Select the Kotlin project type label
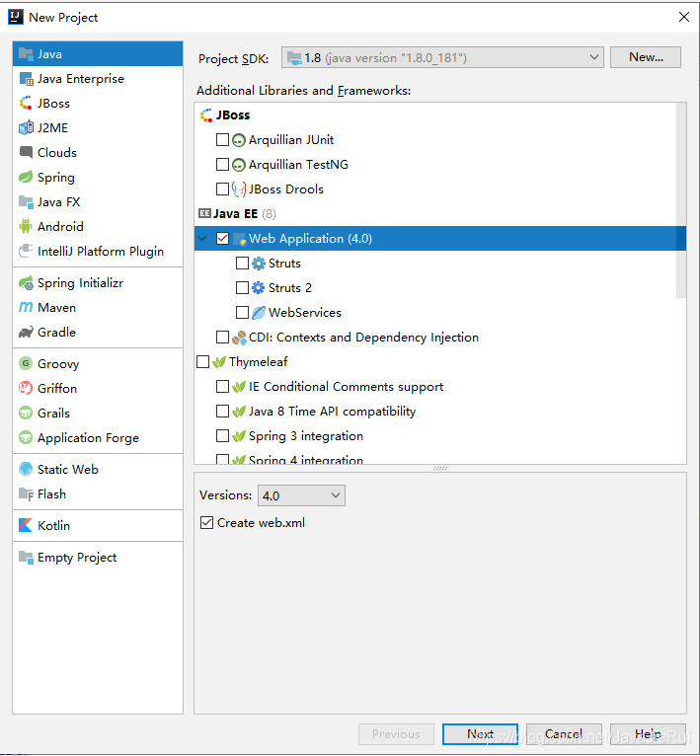700x756 pixels. click(53, 525)
